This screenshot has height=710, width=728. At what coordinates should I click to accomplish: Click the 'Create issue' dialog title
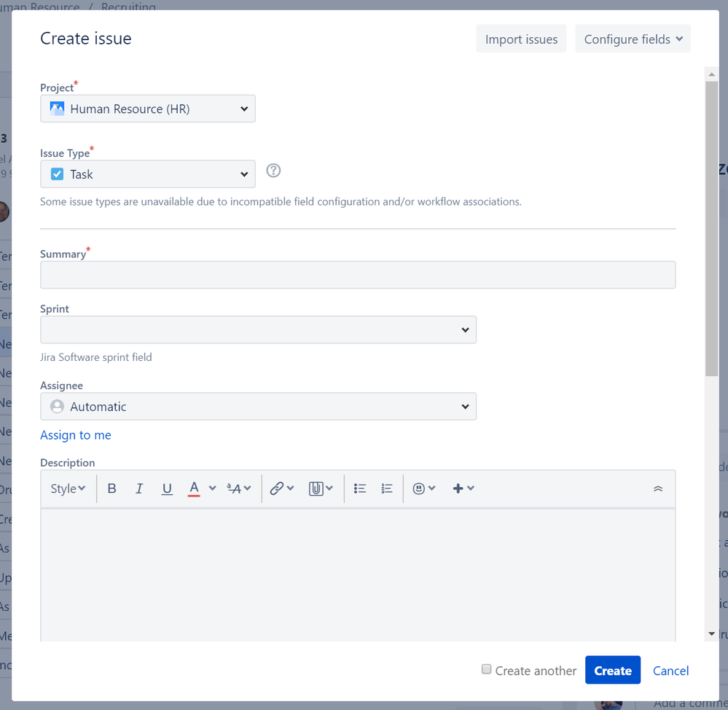click(86, 39)
